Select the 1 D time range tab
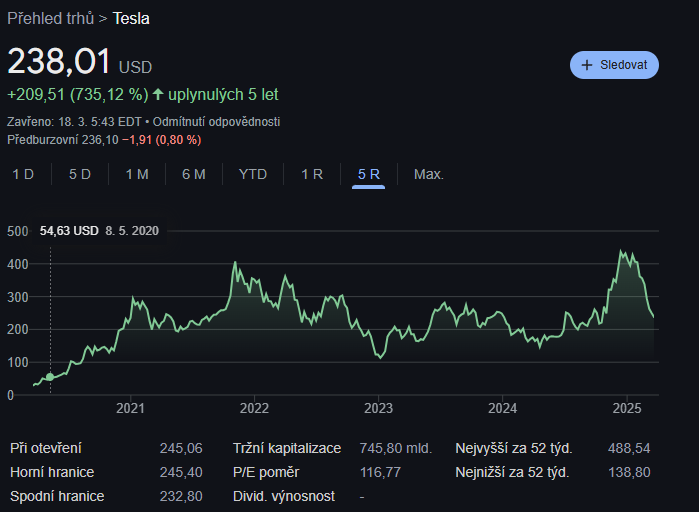The width and height of the screenshot is (699, 512). pyautogui.click(x=23, y=174)
